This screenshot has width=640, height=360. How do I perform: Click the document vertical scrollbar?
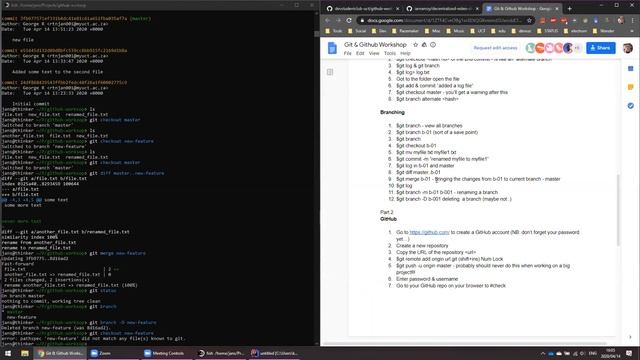[x=619, y=210]
